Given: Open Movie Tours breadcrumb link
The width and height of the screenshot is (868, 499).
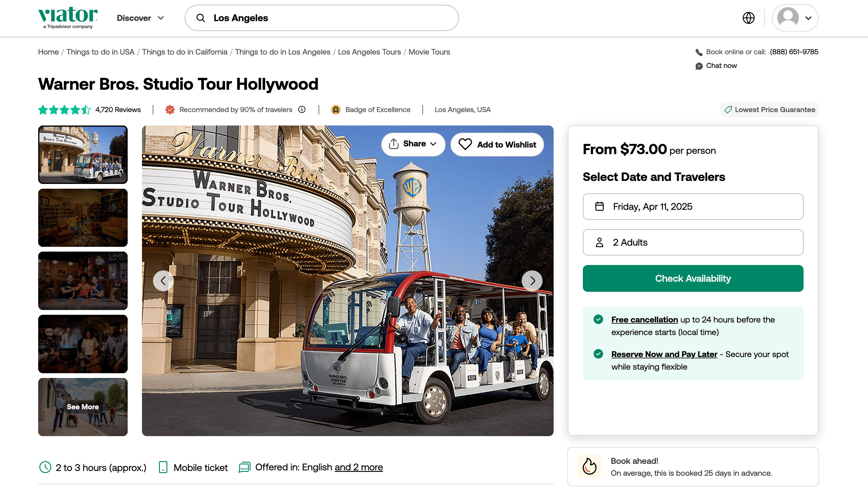Looking at the screenshot, I should 429,52.
